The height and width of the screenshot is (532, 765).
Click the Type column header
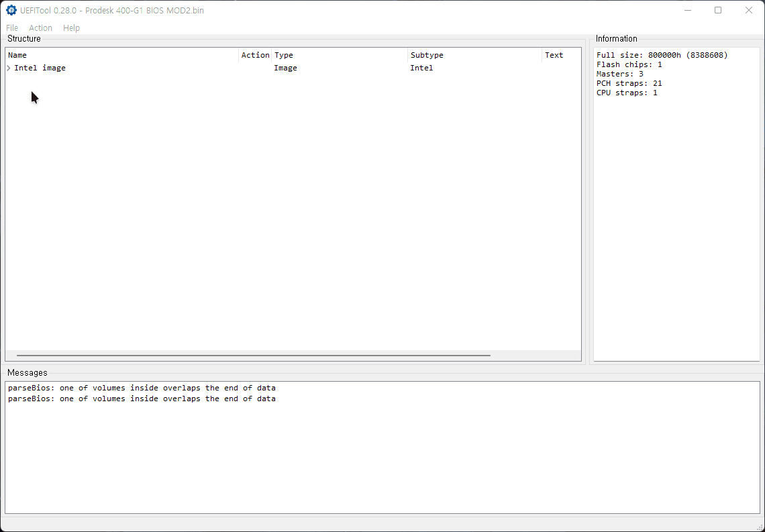pos(340,55)
